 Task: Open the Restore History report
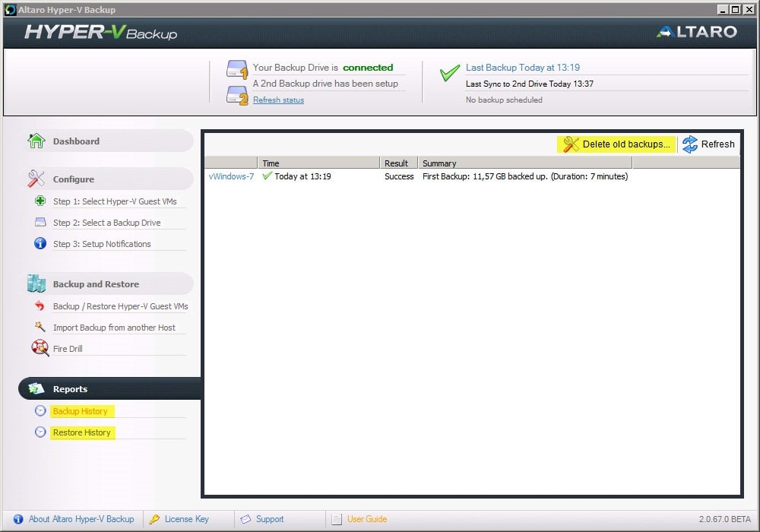[x=81, y=432]
